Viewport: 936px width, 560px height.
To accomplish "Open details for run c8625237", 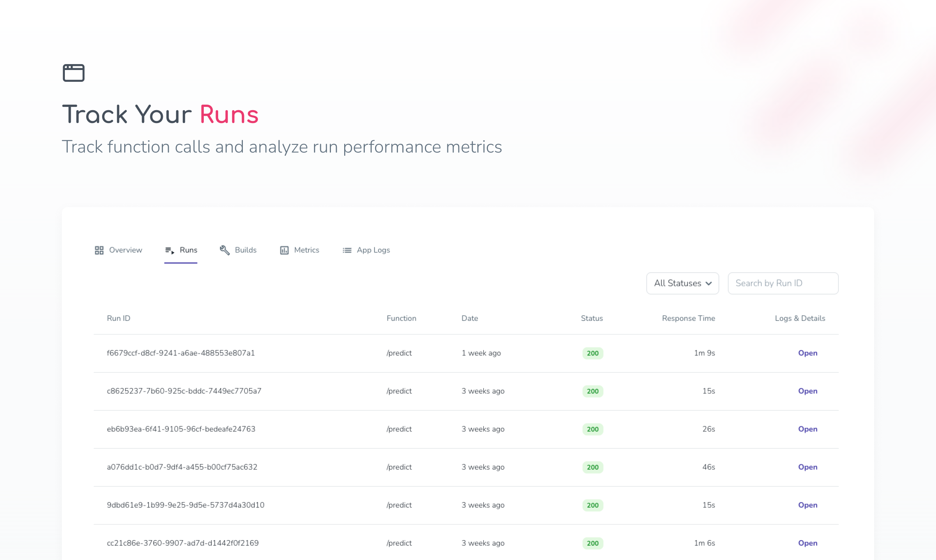I will point(807,391).
